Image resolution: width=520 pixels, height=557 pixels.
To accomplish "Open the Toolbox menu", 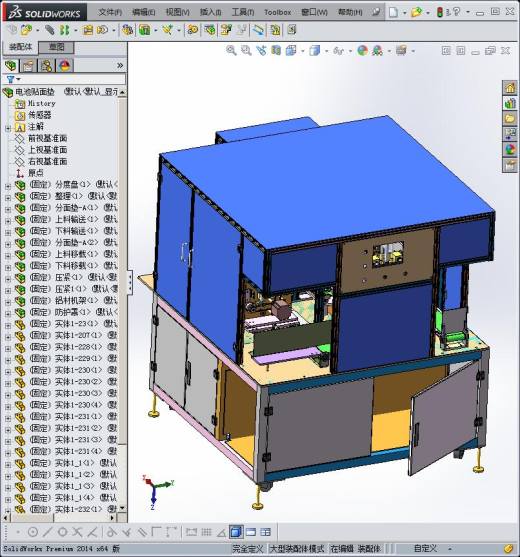I will pos(277,12).
